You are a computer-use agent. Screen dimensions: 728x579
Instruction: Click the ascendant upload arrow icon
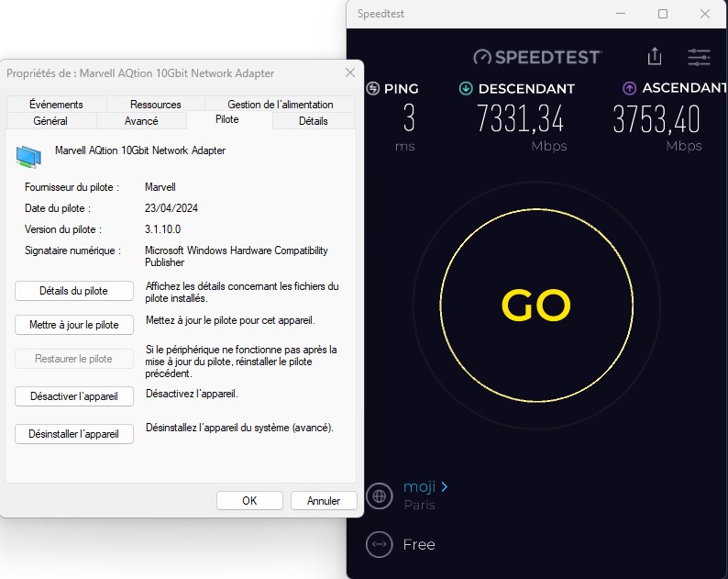pyautogui.click(x=630, y=89)
